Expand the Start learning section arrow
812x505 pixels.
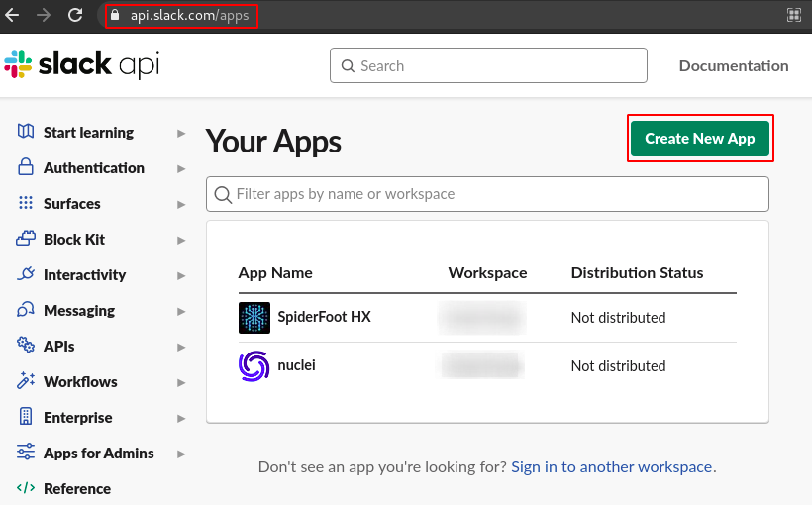coord(181,133)
